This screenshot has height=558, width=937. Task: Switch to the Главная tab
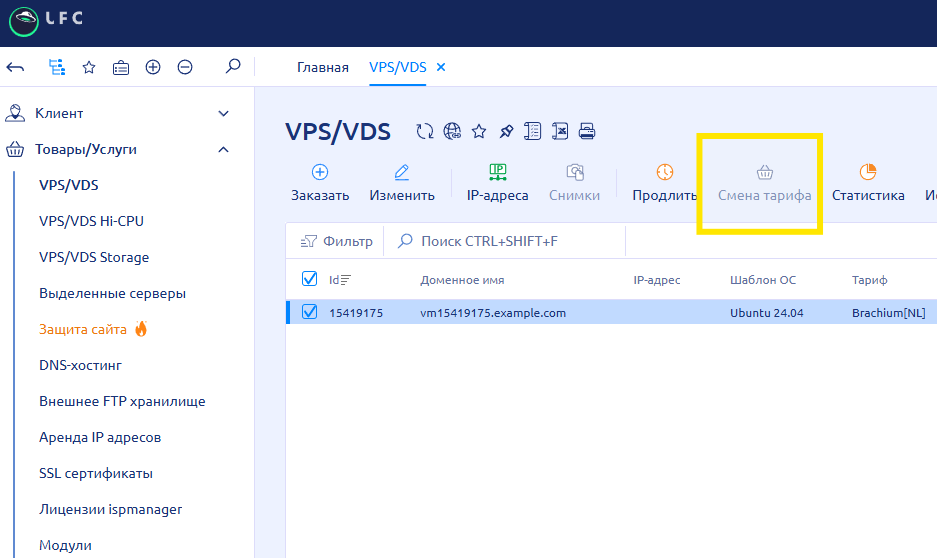(322, 67)
